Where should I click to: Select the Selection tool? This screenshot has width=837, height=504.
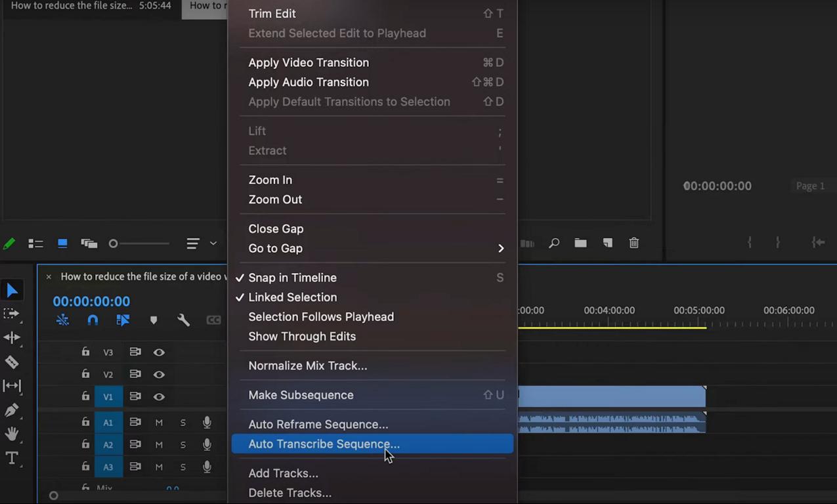point(12,290)
